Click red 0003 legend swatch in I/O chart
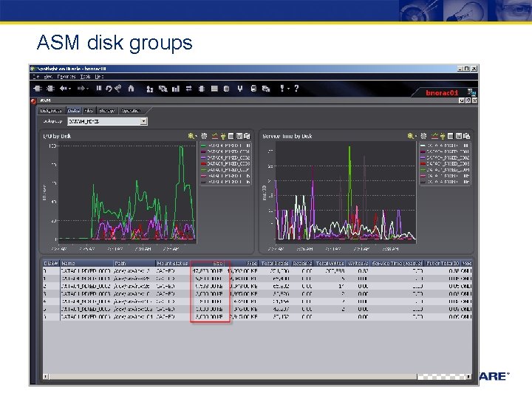532x399 pixels. tap(204, 164)
